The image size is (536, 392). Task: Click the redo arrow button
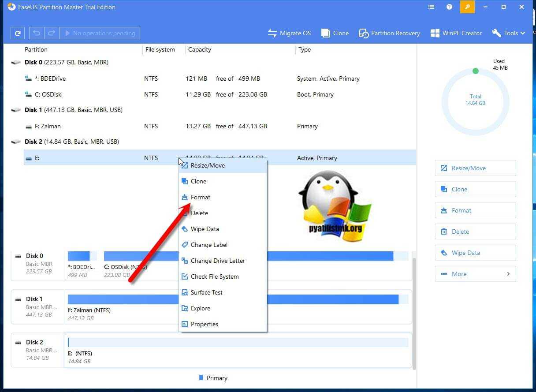pos(52,33)
